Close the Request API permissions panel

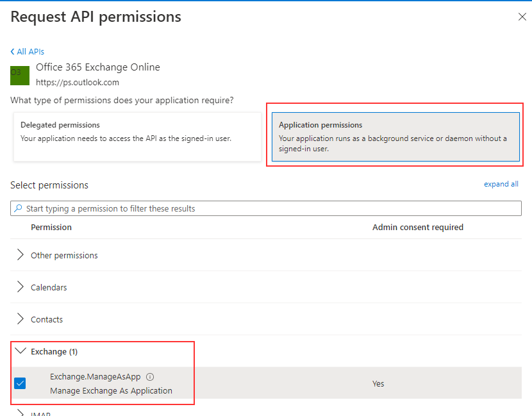tap(522, 17)
